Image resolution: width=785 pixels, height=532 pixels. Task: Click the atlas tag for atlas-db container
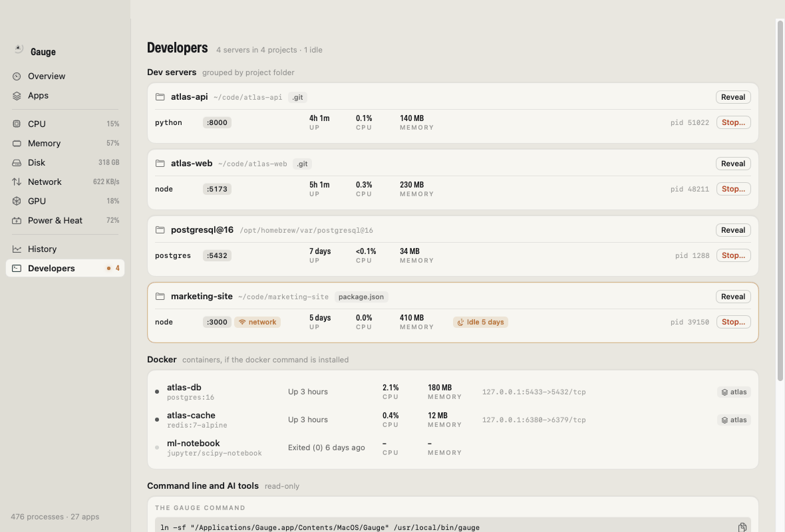[734, 392]
